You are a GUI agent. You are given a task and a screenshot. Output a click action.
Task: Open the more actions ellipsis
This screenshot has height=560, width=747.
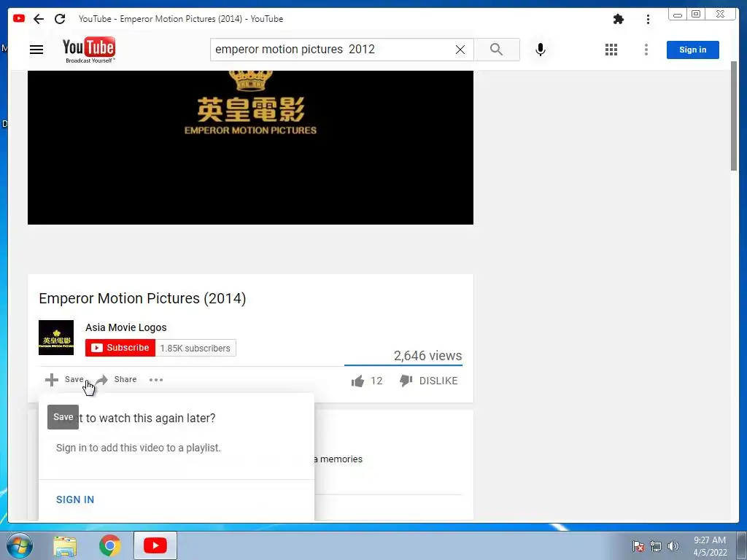[x=156, y=379]
